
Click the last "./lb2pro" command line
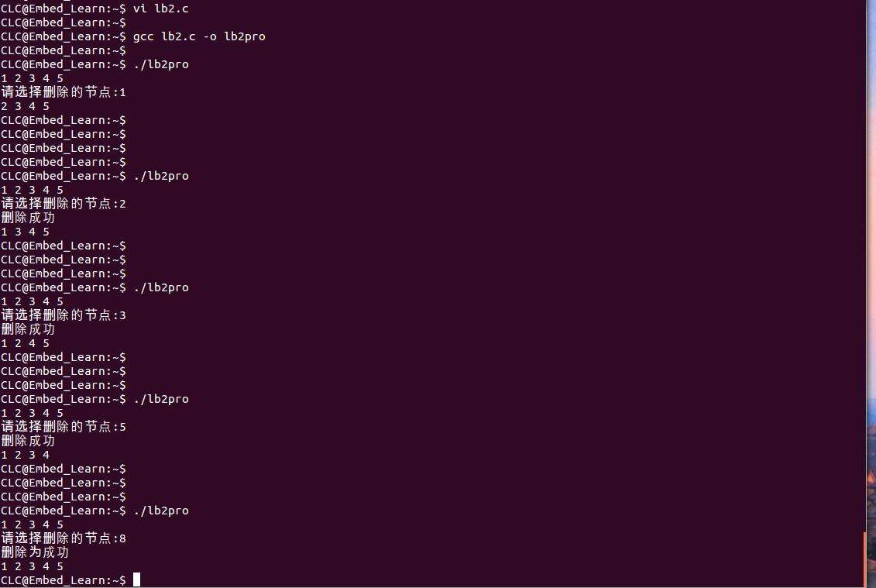160,511
